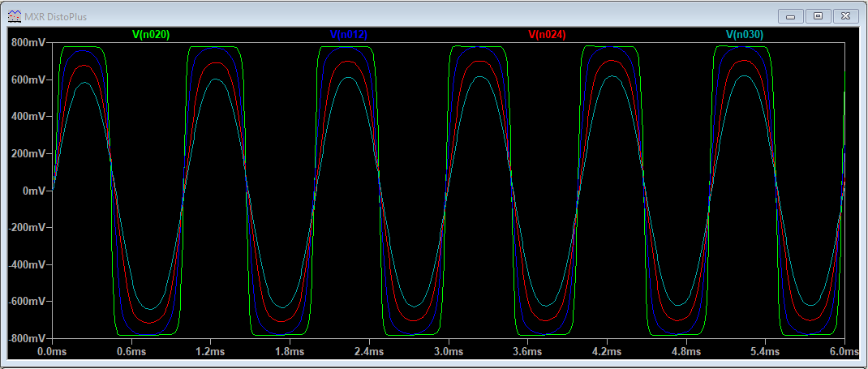
Task: Click the 0mV vertical axis label
Action: 34,191
